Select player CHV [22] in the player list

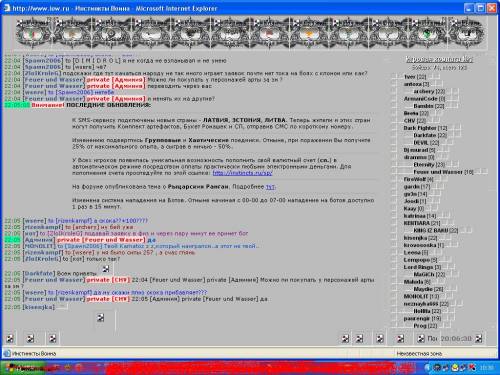[415, 121]
